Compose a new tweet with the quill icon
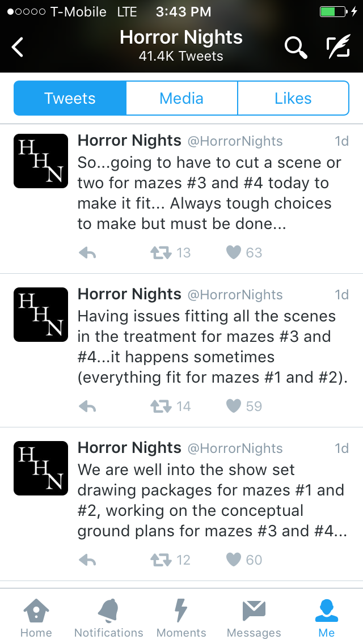Viewport: 363px width, 644px height. (x=339, y=48)
